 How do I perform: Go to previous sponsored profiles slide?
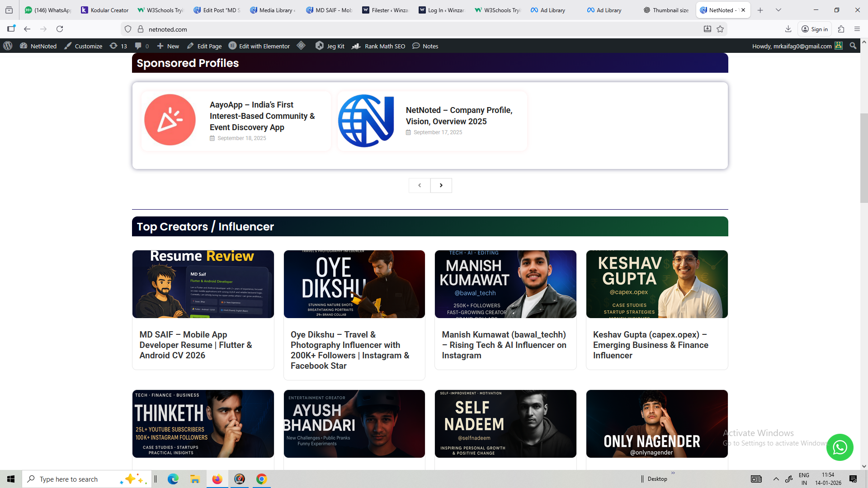(x=420, y=185)
